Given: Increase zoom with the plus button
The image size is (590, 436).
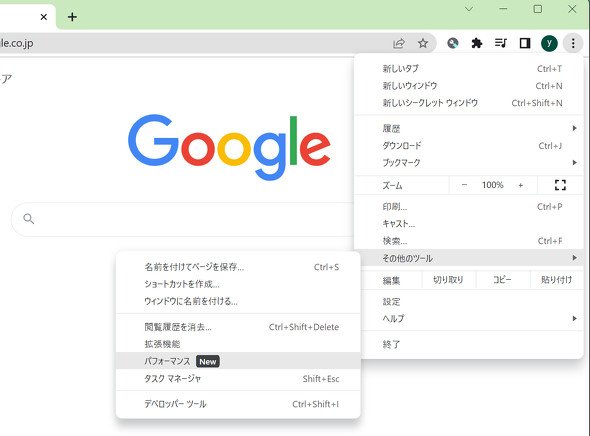Looking at the screenshot, I should 521,185.
